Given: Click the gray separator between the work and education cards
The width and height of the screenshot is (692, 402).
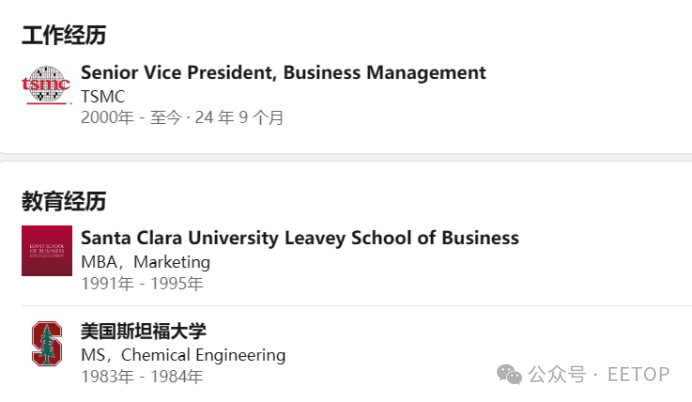Looking at the screenshot, I should point(346,158).
